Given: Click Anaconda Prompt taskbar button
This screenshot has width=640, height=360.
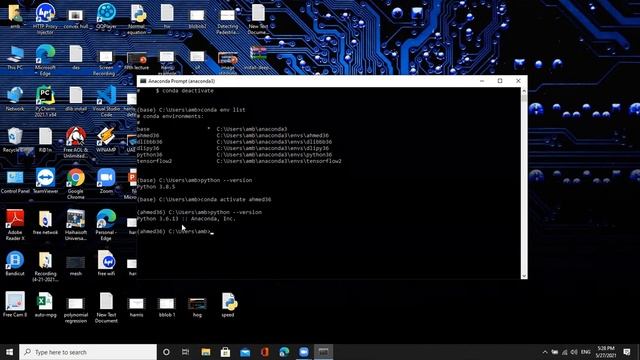Looking at the screenshot, I should pos(323,352).
